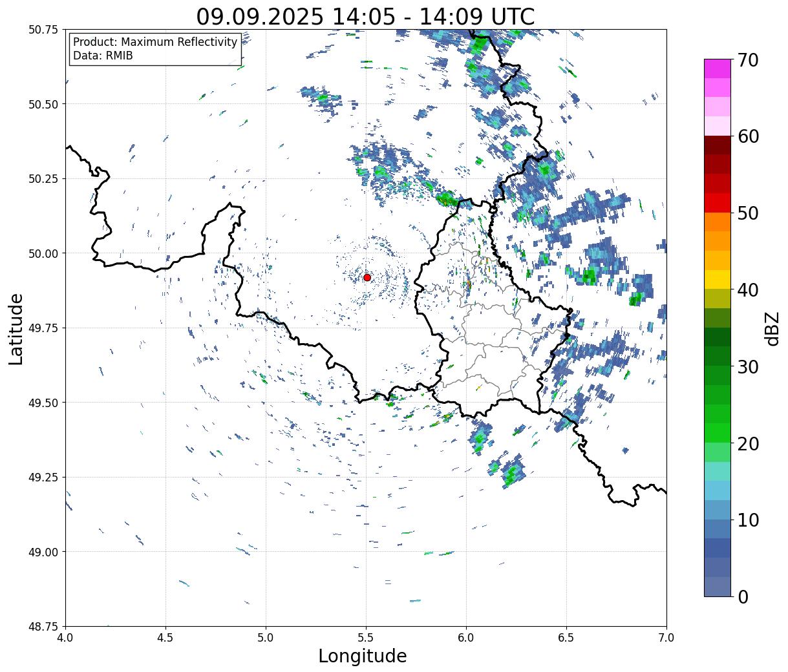Image resolution: width=788 pixels, height=672 pixels.
Task: Click the 4.0 longitude tick label
Action: [x=65, y=637]
